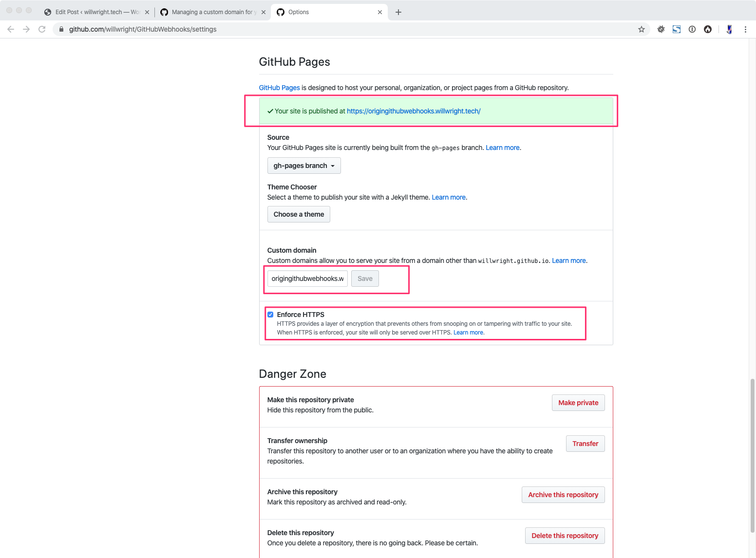756x558 pixels.
Task: Click the Enforce HTTPS label text
Action: 301,315
